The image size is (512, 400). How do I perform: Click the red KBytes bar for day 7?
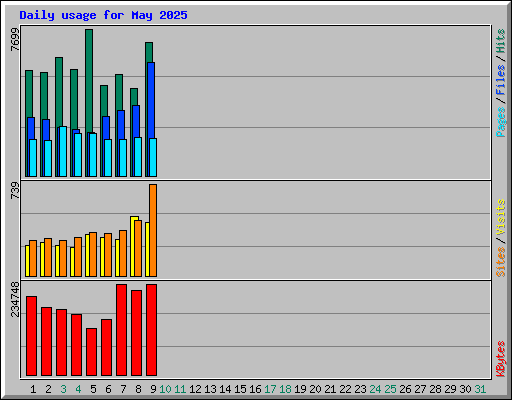pos(121,330)
